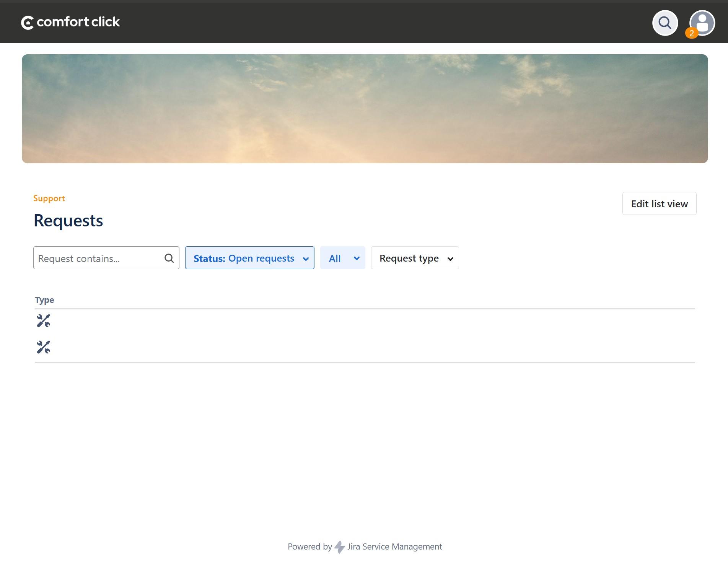Click the orange notification badge showing 2
This screenshot has height=566, width=728.
click(691, 33)
